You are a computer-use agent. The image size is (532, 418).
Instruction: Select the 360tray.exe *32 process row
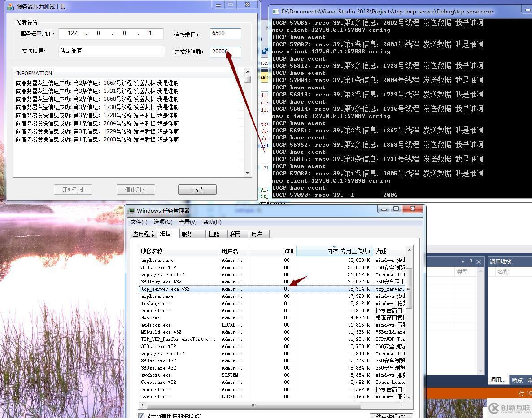coord(272,282)
